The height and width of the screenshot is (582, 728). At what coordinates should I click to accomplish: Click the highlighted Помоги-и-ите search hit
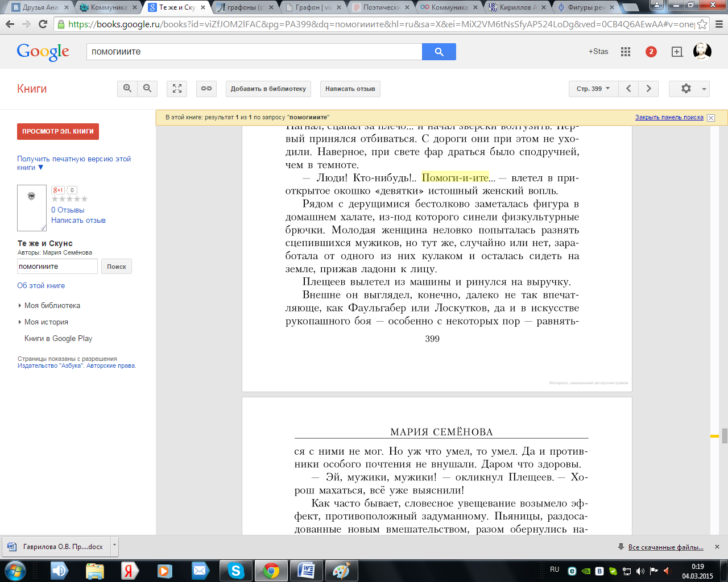pyautogui.click(x=455, y=177)
